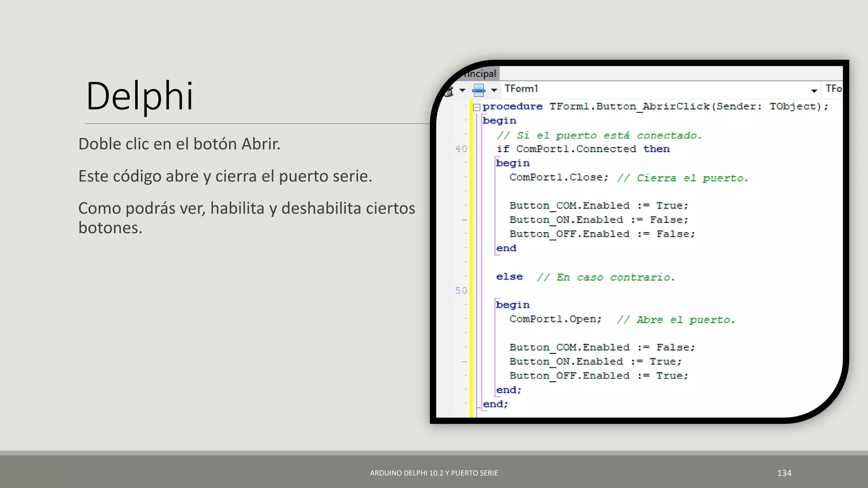Click line number 40 in the gutter

click(x=461, y=149)
